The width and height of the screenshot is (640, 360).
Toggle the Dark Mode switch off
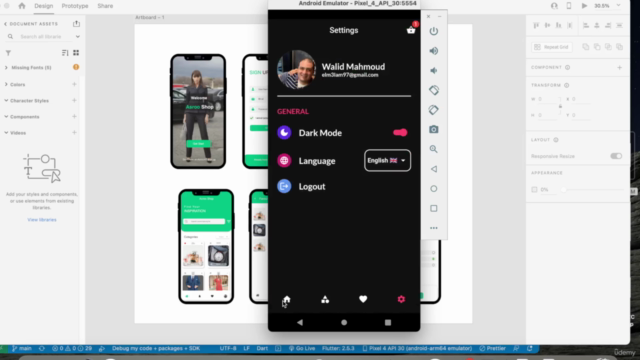click(400, 132)
